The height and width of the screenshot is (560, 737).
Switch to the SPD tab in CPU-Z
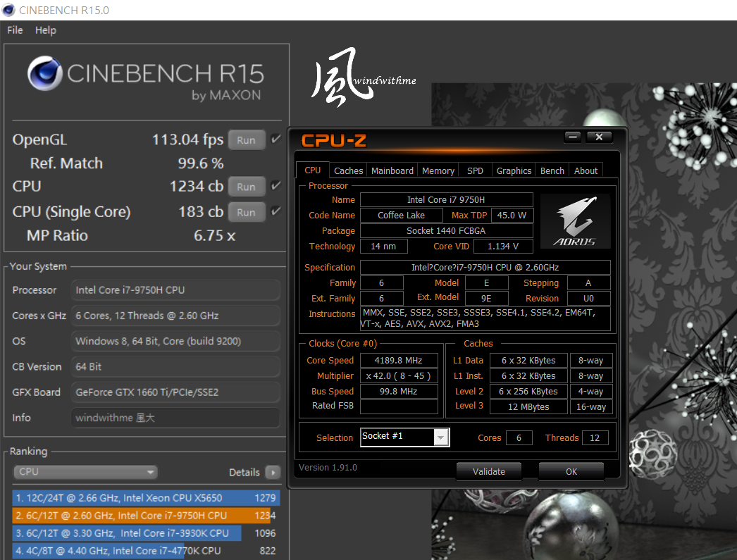pyautogui.click(x=475, y=170)
